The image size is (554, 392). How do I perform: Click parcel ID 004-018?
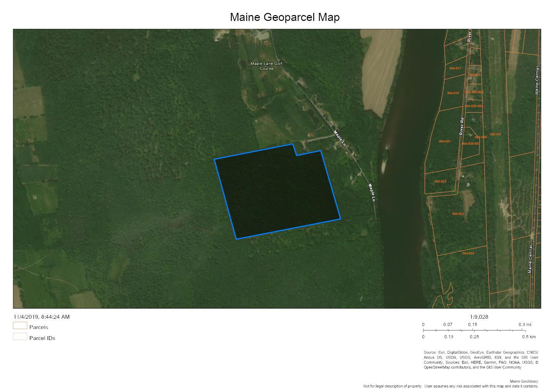(475, 75)
